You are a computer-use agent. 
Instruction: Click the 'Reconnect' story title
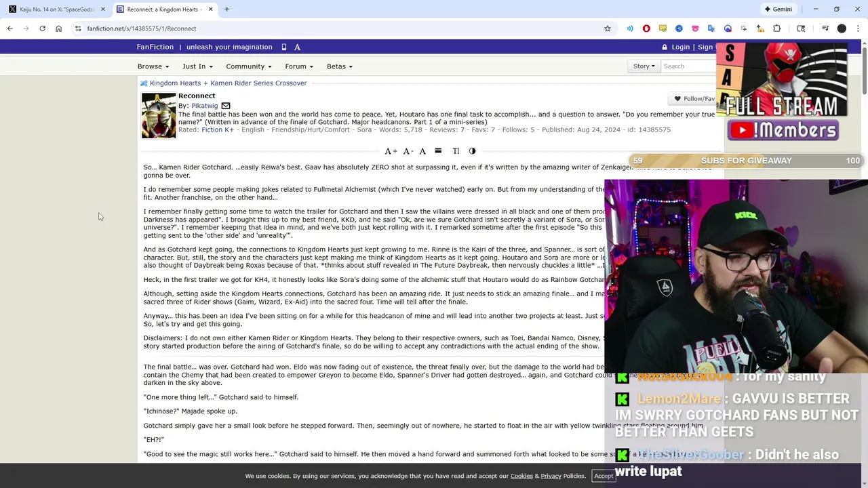pyautogui.click(x=197, y=96)
